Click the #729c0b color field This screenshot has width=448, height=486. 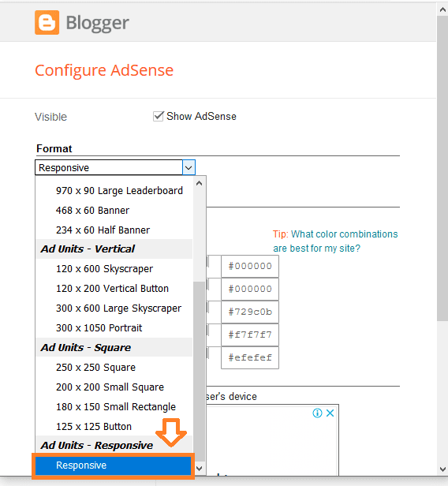[x=250, y=312]
